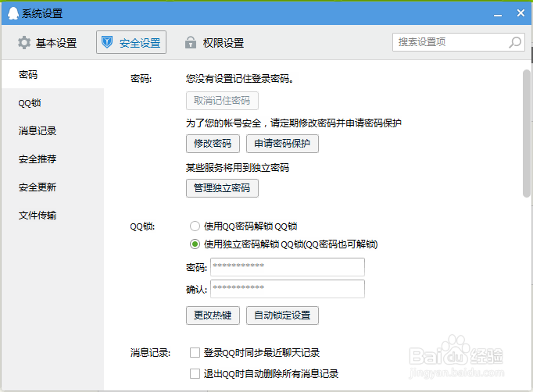Select 密码 in the sidebar
Viewport: 533px width, 392px height.
pos(52,74)
